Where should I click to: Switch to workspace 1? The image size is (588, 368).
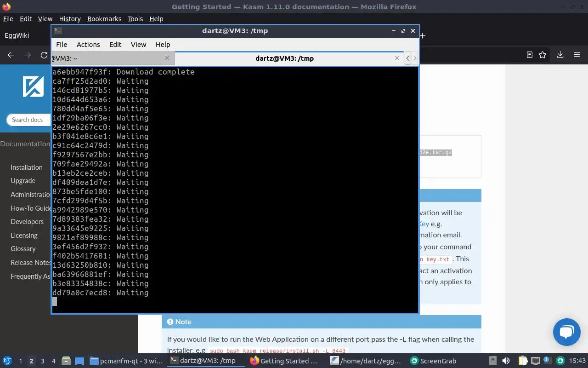tap(20, 361)
